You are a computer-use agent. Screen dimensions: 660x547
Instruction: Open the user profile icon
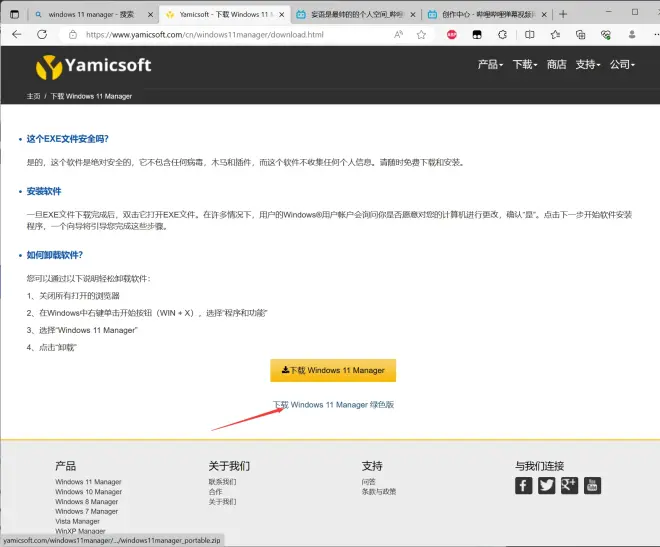pos(632,35)
